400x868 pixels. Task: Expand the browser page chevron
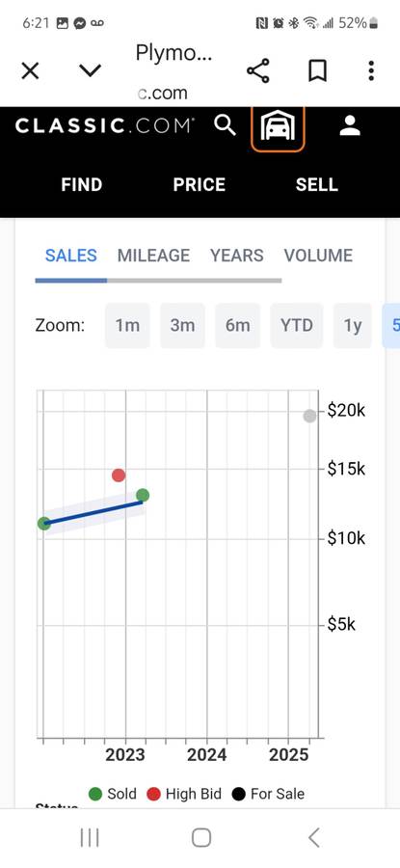[91, 70]
